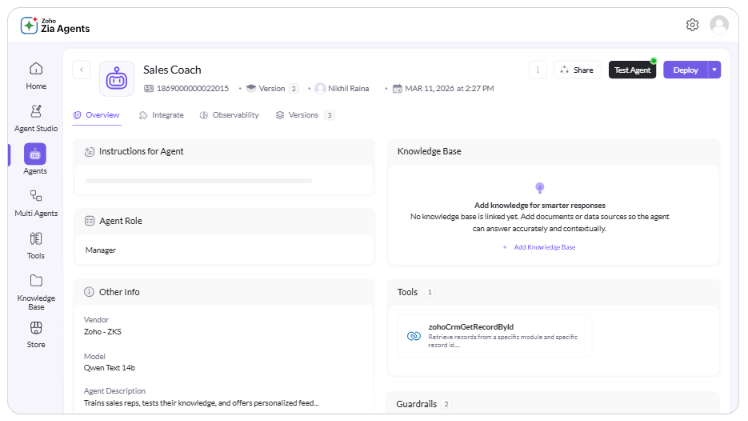748x421 pixels.
Task: Open Agent Studio from sidebar
Action: pyautogui.click(x=36, y=118)
